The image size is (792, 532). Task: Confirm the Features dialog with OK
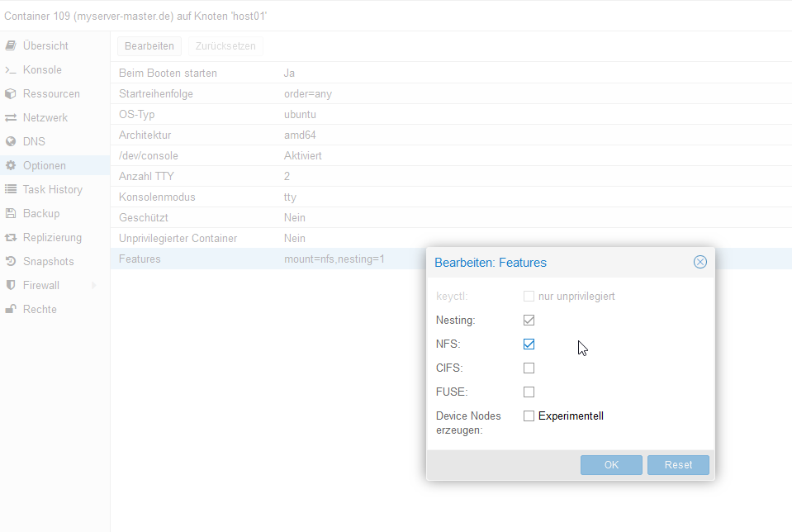pyautogui.click(x=611, y=465)
